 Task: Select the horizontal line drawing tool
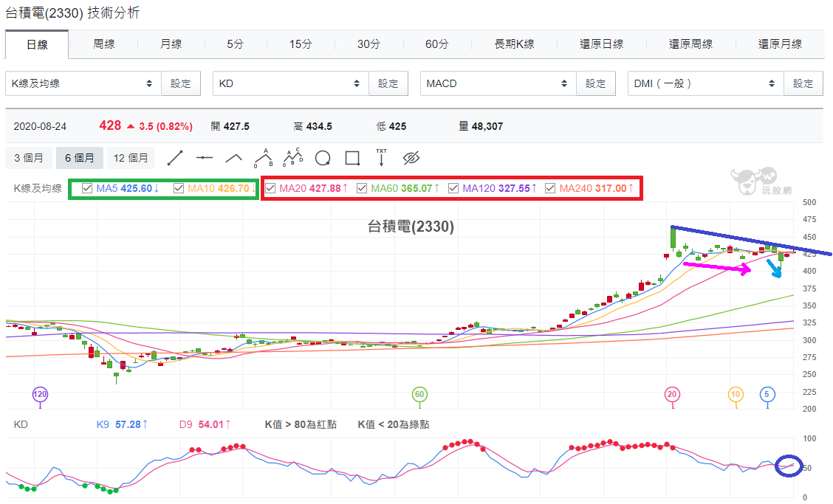tap(205, 158)
